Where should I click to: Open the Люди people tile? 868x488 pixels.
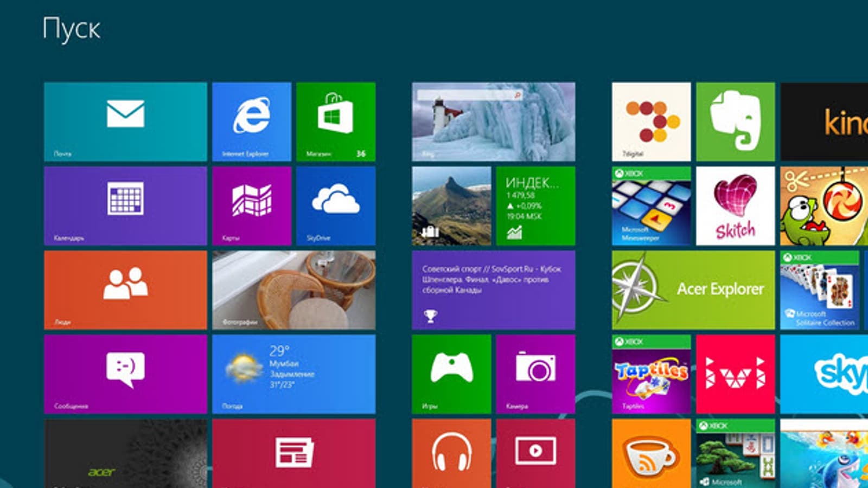[x=125, y=290]
